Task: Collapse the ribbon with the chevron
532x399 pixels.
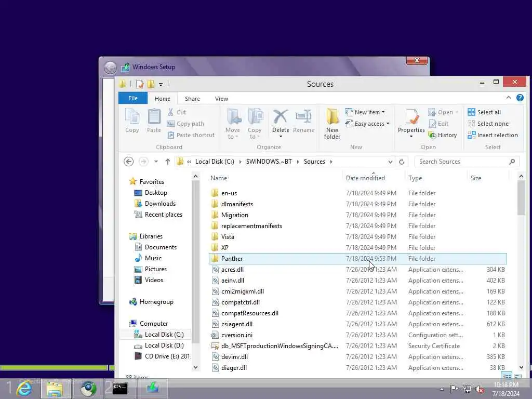Action: 509,98
